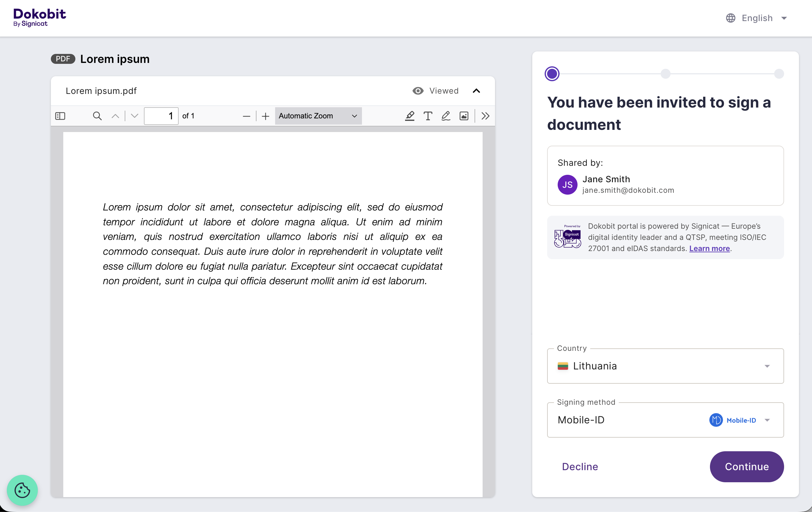Image resolution: width=812 pixels, height=512 pixels.
Task: Click the second progress step dot
Action: (x=665, y=74)
